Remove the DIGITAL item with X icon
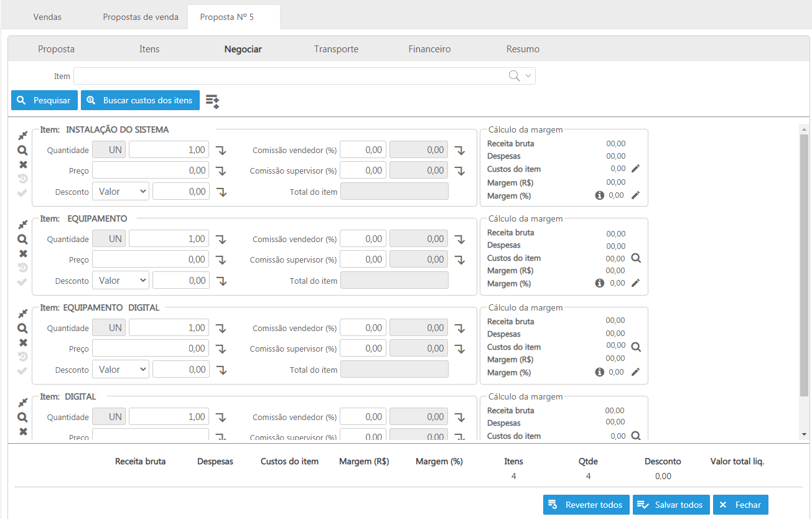The height and width of the screenshot is (519, 812). click(x=23, y=432)
